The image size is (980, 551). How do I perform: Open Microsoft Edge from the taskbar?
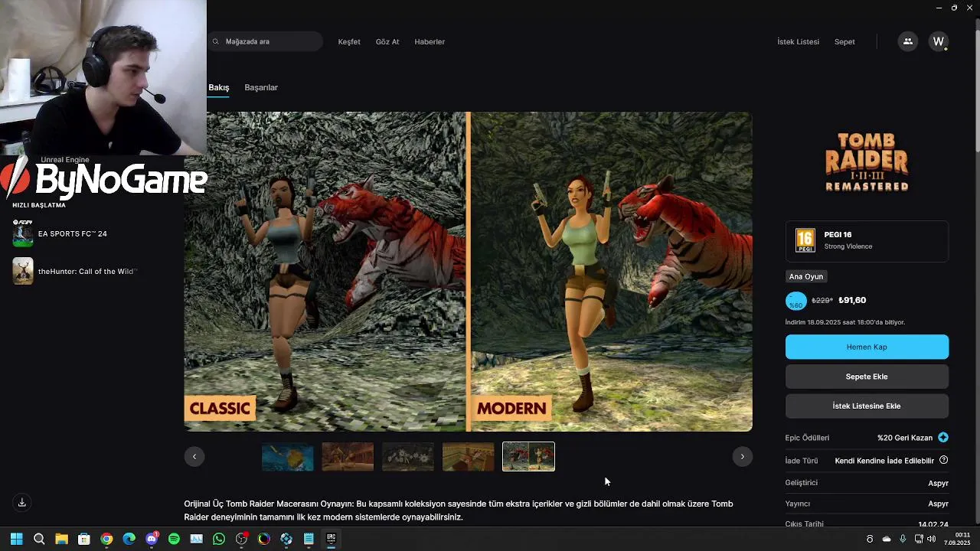(129, 539)
